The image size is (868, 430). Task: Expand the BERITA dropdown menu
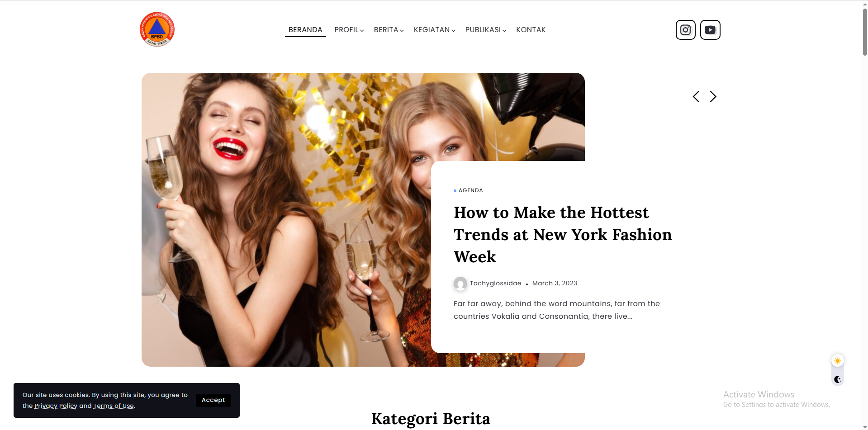coord(389,30)
